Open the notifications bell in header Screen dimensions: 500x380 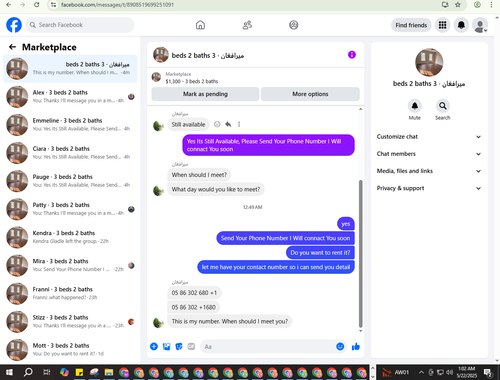(461, 25)
